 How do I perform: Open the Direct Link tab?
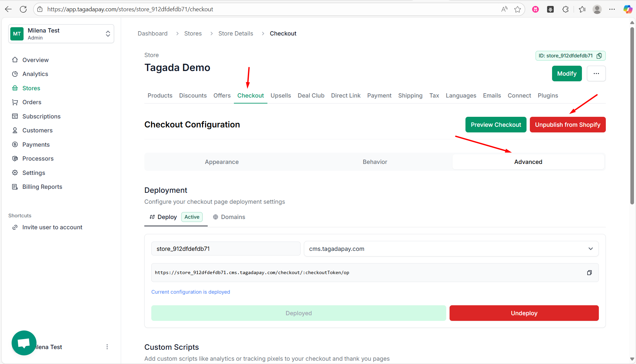click(x=346, y=96)
